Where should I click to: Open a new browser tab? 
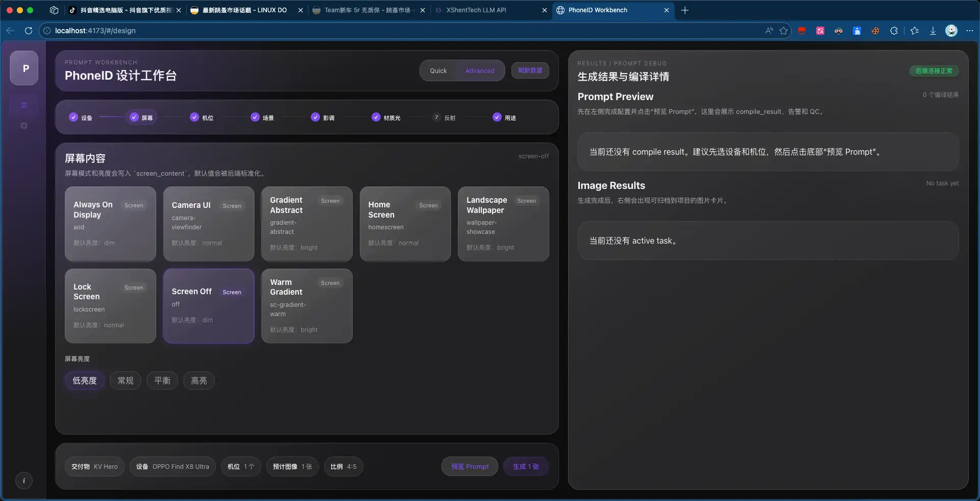pos(685,10)
